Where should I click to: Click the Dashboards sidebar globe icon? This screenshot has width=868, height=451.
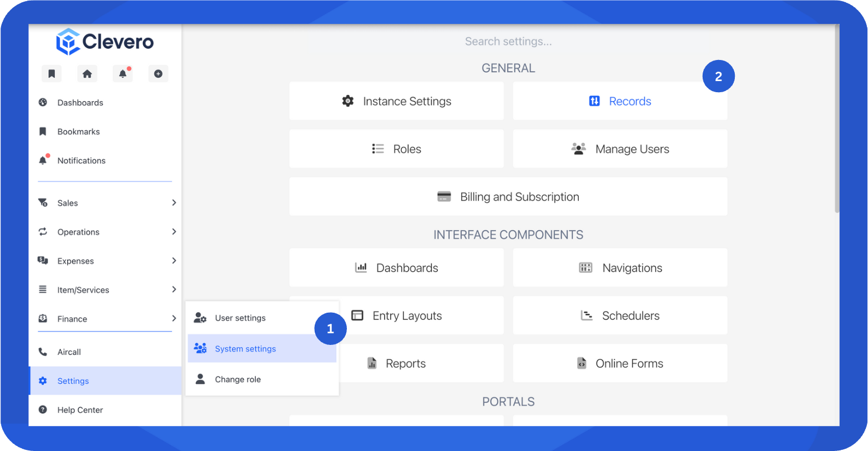point(43,102)
